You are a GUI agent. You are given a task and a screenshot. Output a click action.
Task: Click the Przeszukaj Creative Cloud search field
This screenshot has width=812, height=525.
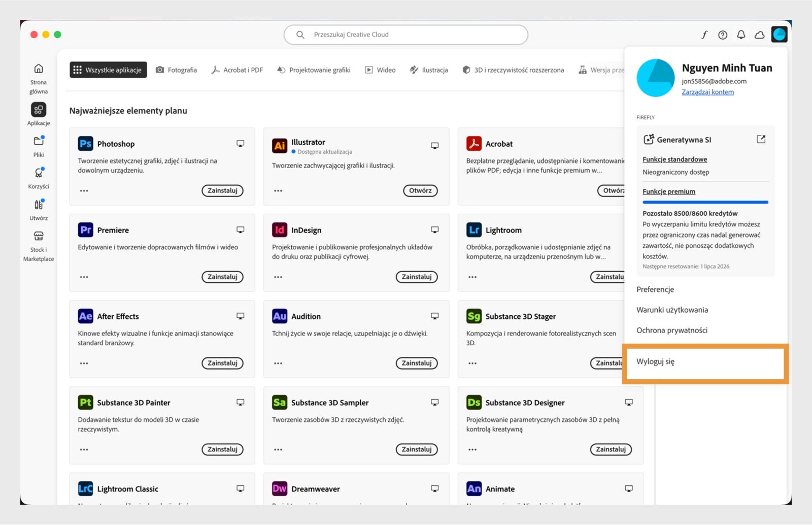(x=406, y=35)
